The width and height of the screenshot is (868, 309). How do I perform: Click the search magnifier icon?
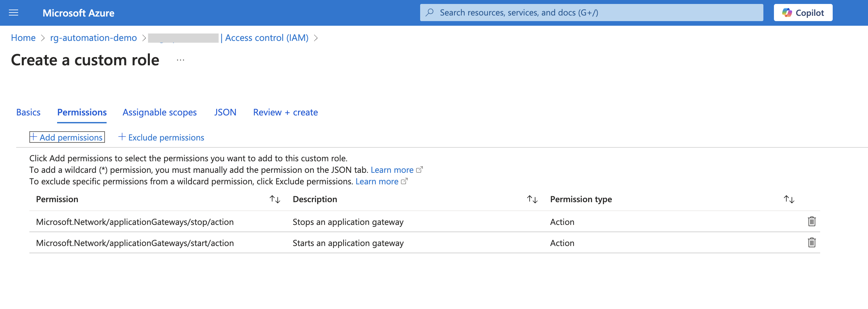click(430, 13)
